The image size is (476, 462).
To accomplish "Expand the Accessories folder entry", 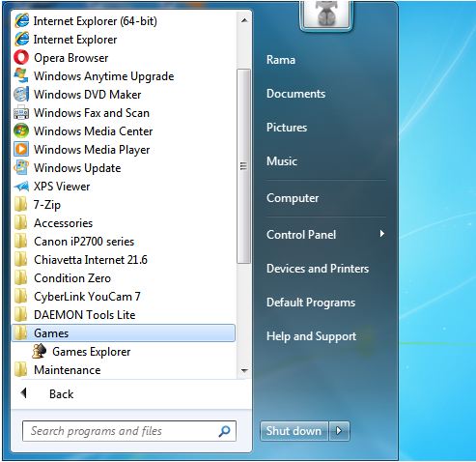I will coord(124,223).
